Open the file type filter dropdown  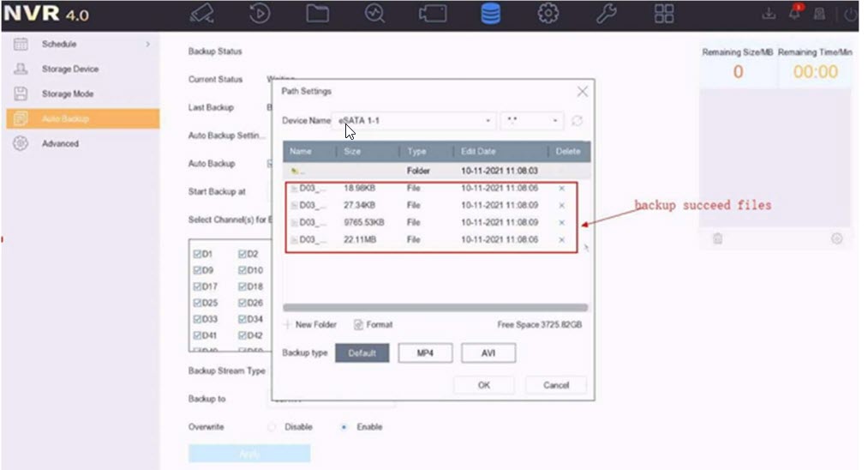point(533,121)
